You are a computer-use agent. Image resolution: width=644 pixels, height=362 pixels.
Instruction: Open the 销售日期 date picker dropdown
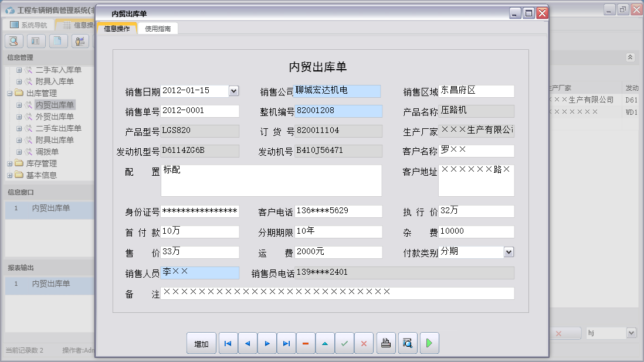pos(233,91)
